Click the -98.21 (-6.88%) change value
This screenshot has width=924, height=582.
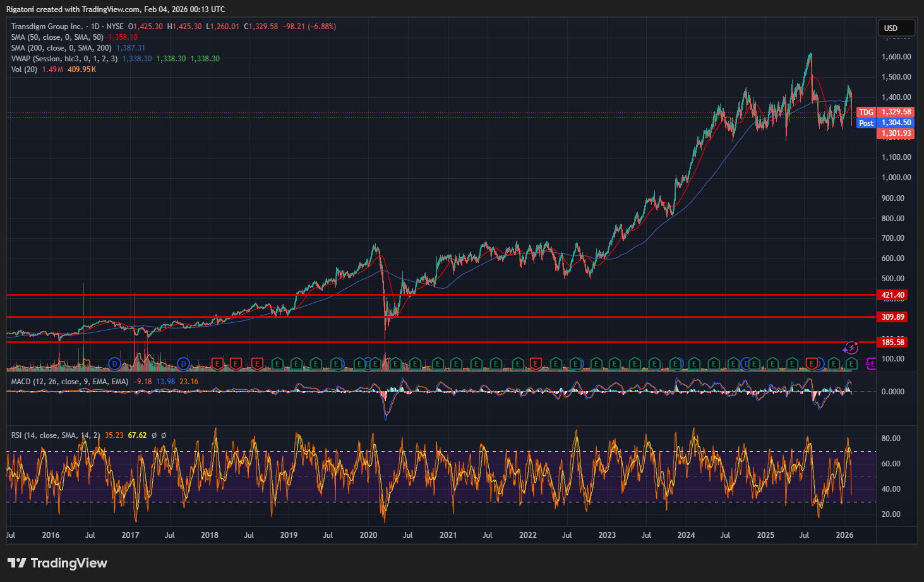(x=309, y=27)
